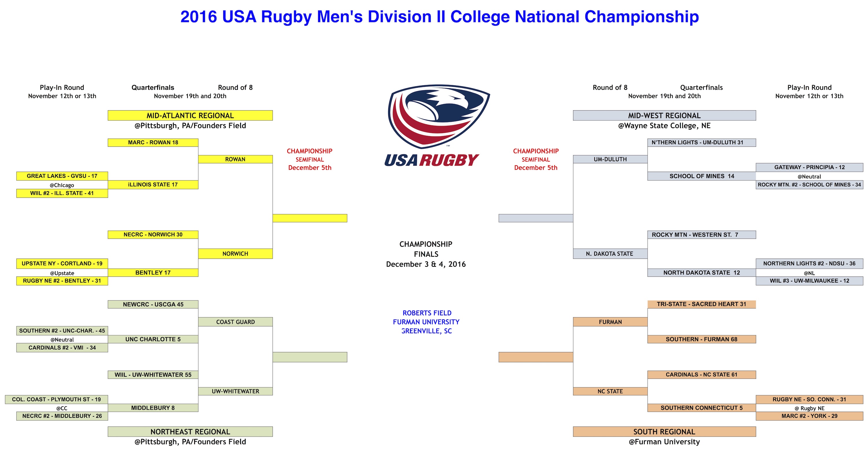
Task: Select the SOUTHERN - FURMAN 68 cell
Action: [702, 339]
